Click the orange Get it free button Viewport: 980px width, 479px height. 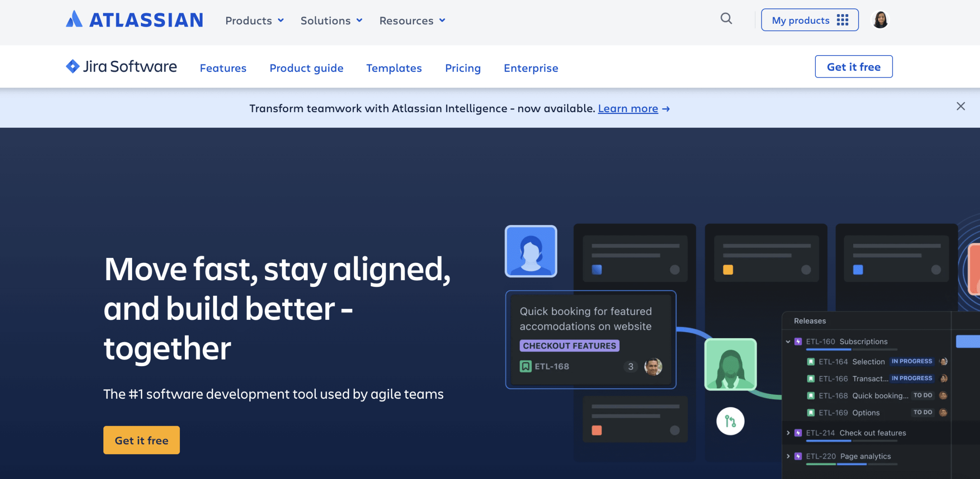tap(141, 440)
